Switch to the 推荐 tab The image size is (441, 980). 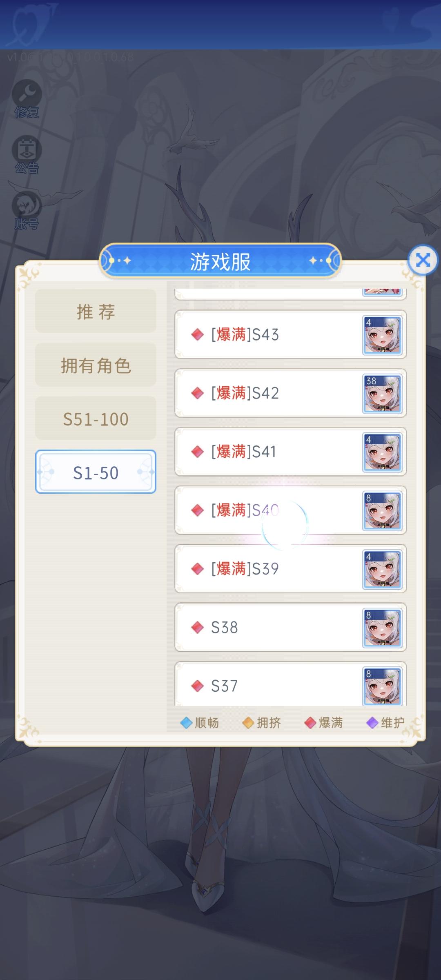96,311
